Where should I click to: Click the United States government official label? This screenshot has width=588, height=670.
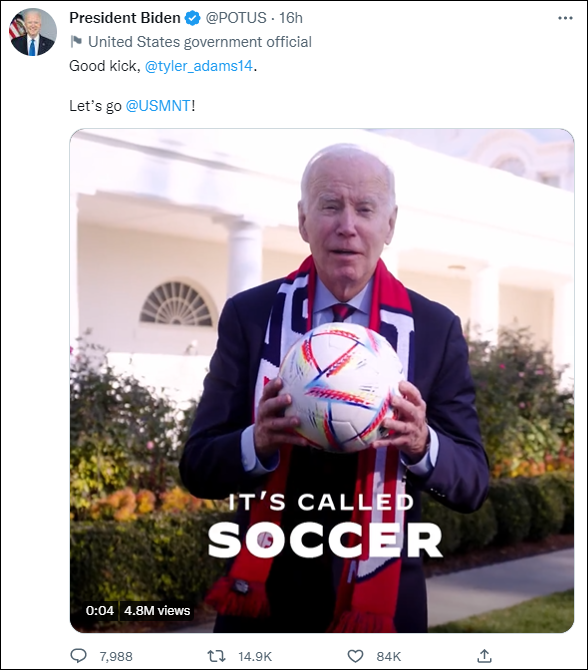(200, 42)
